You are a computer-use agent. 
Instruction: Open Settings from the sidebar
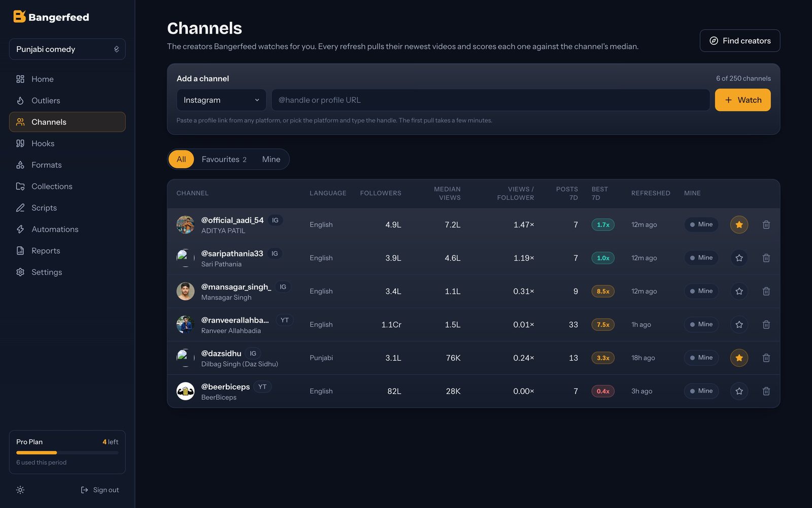tap(67, 272)
